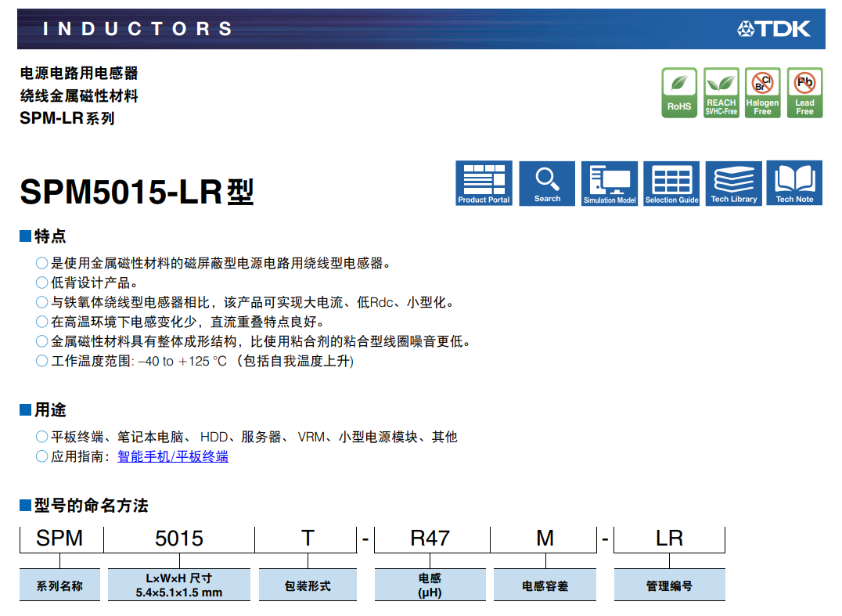Click the 包装形式 label box
The height and width of the screenshot is (616, 842).
click(x=308, y=585)
